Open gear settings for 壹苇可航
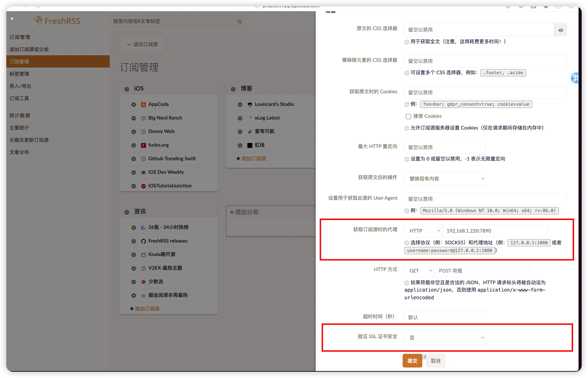Image resolution: width=588 pixels, height=378 pixels. pyautogui.click(x=240, y=132)
